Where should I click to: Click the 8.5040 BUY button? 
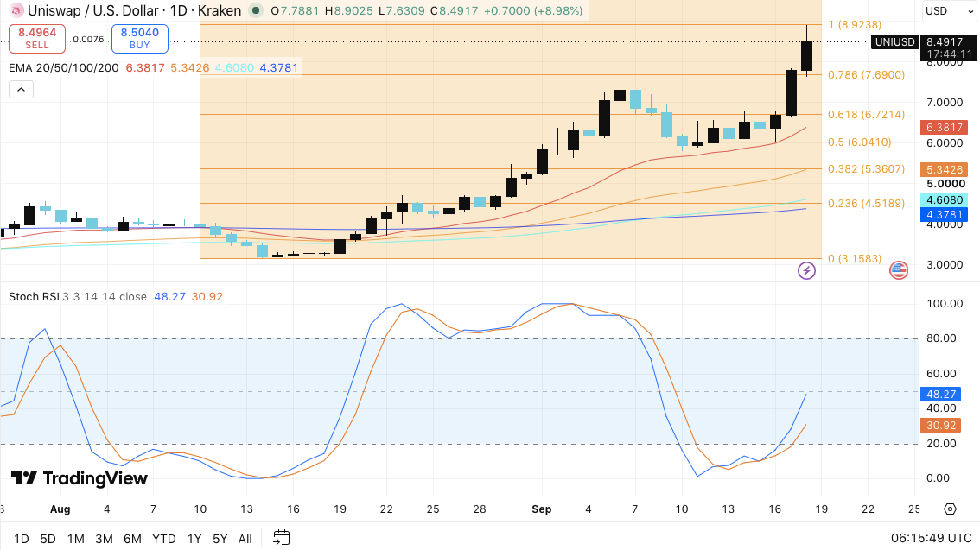pos(139,38)
